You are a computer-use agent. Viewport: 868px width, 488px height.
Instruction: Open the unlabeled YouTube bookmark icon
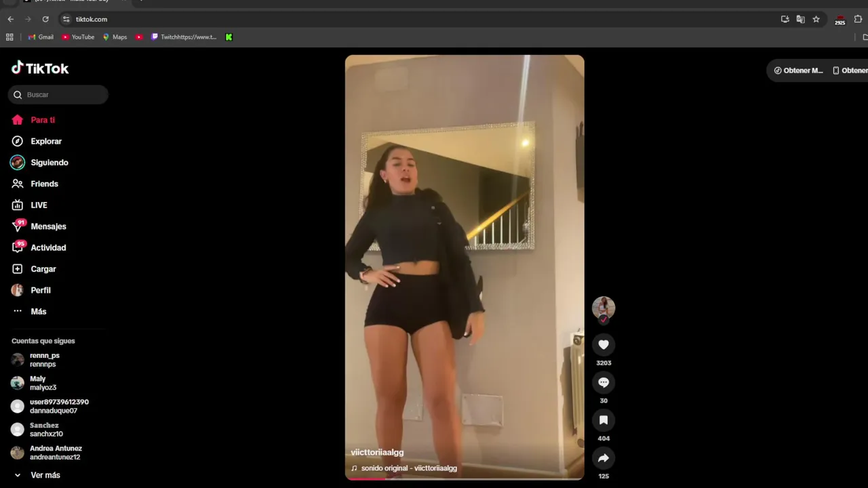139,37
